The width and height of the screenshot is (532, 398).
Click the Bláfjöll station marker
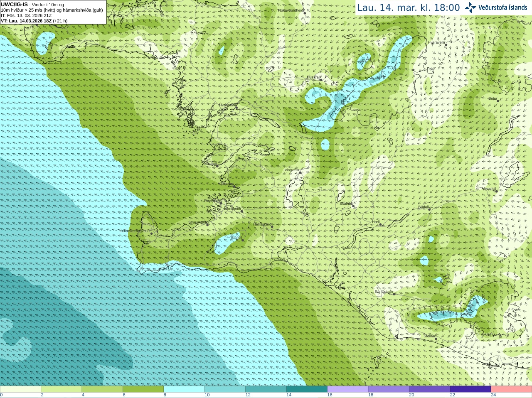[x=243, y=240]
